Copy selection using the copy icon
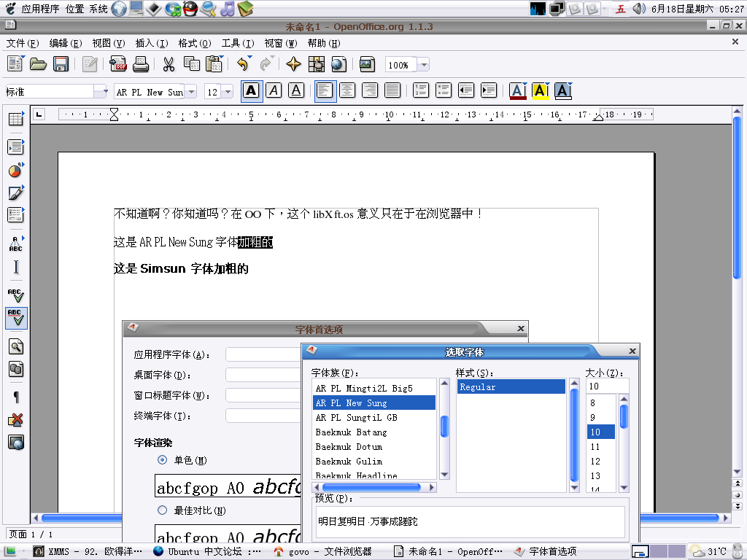 [192, 64]
